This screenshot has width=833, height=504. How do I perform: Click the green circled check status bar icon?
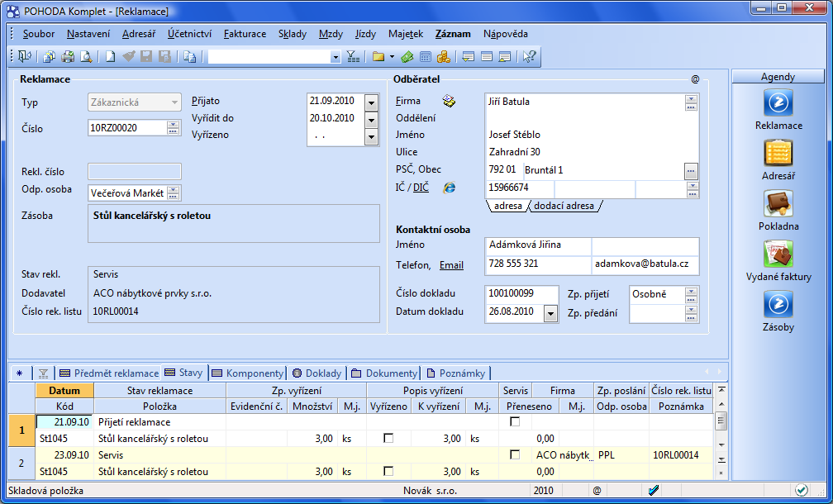[802, 490]
